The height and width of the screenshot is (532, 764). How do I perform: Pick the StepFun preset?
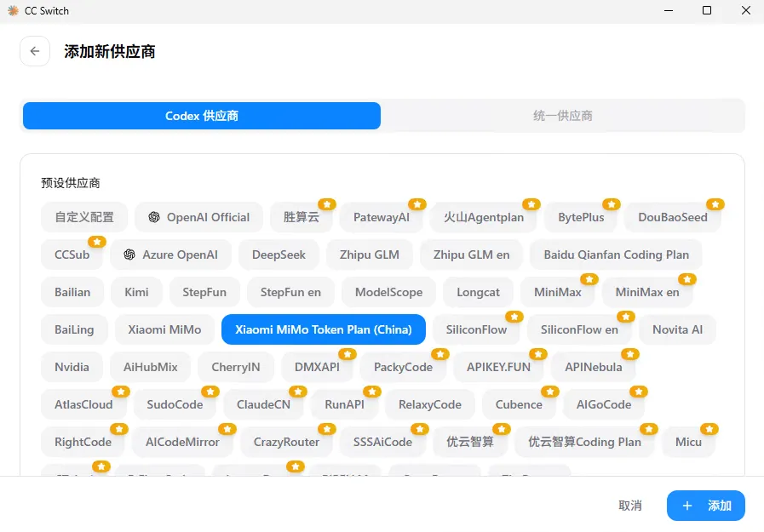tap(204, 292)
